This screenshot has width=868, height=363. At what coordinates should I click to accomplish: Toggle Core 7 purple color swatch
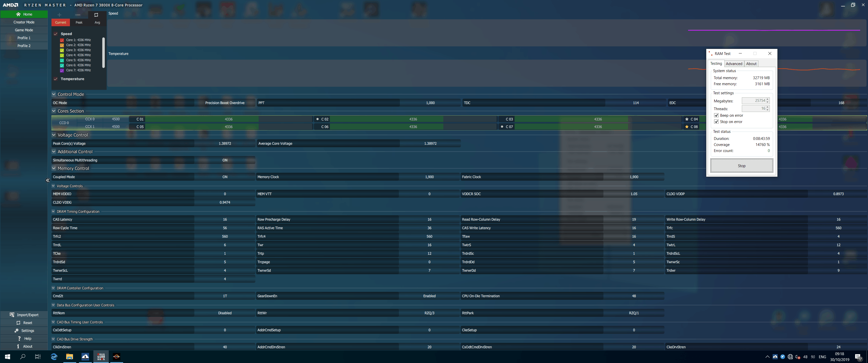pos(62,70)
